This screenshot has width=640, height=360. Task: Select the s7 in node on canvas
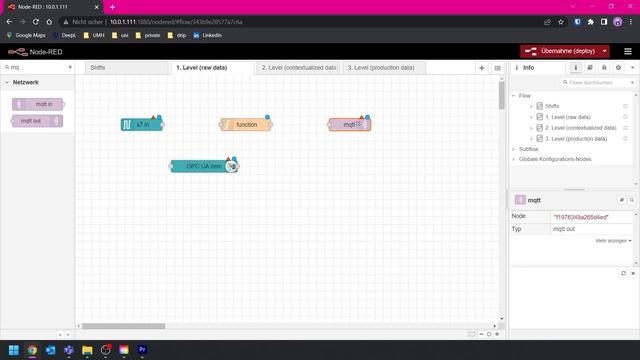tap(142, 124)
